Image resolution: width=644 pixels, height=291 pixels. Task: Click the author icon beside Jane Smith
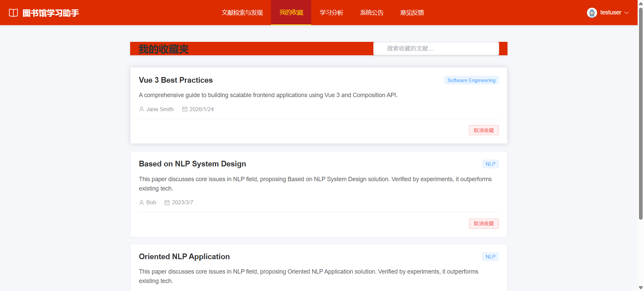click(x=142, y=109)
